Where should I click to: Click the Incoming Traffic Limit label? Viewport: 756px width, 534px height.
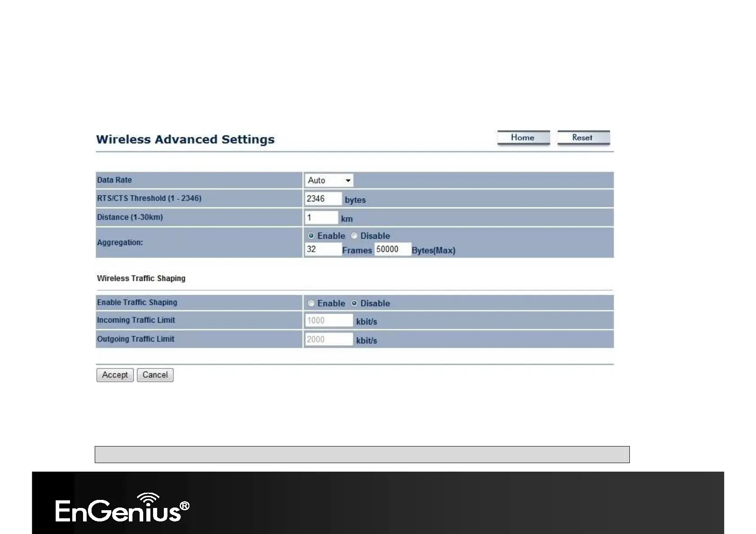[x=136, y=320]
